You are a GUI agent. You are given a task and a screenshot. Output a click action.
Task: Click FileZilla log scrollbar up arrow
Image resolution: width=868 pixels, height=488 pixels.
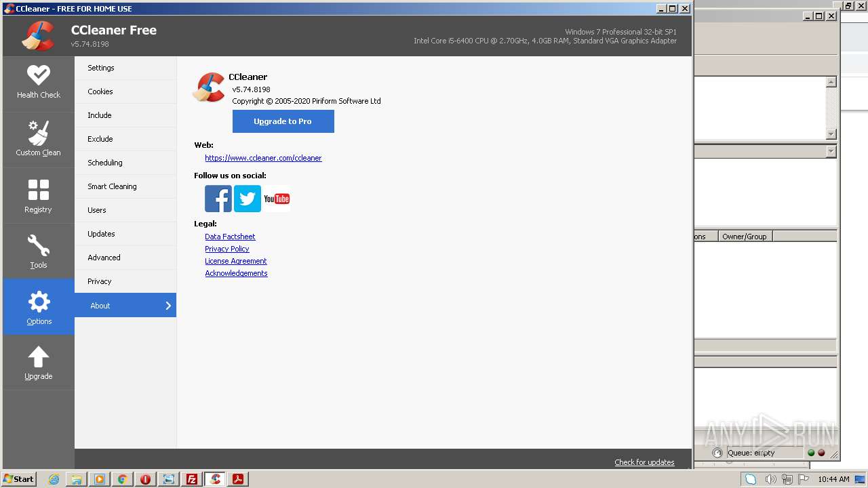831,82
